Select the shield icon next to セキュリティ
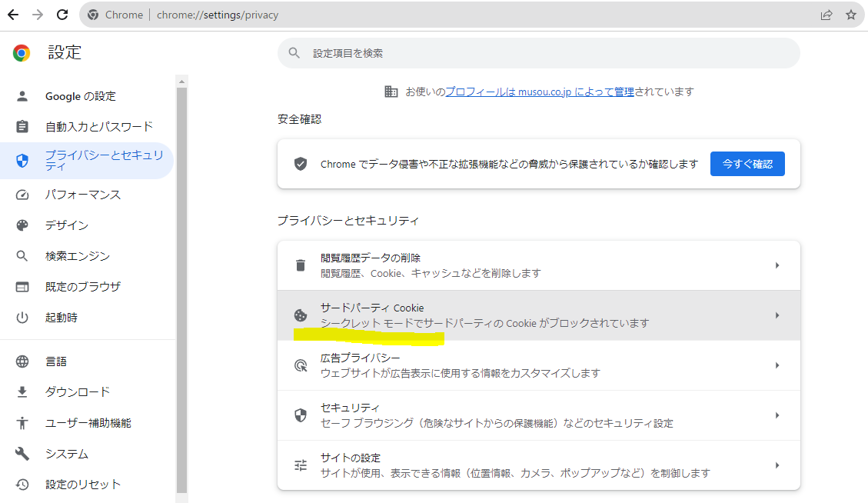This screenshot has height=503, width=868. (301, 415)
